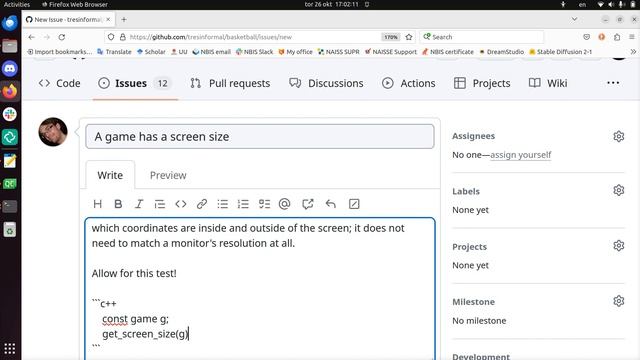Screen dimensions: 640x360
Task: Open the Projects settings gear
Action: pyautogui.click(x=618, y=245)
